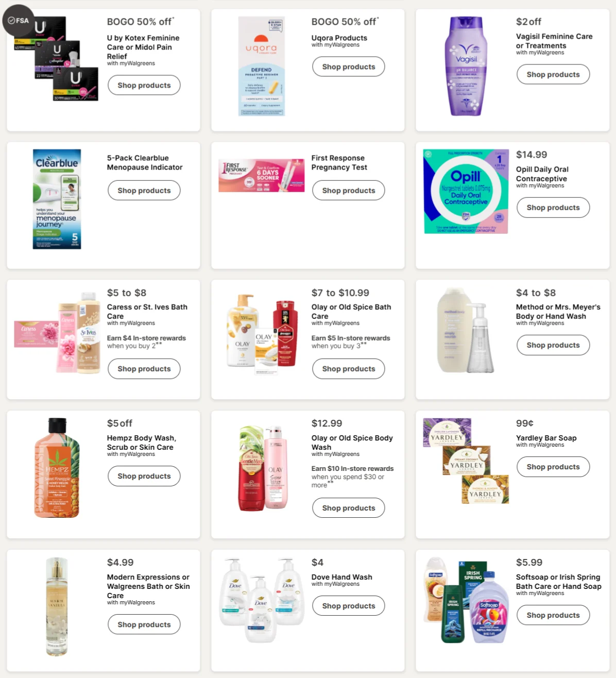Open the Opill Daily Oral Contraceptive image

(x=466, y=192)
